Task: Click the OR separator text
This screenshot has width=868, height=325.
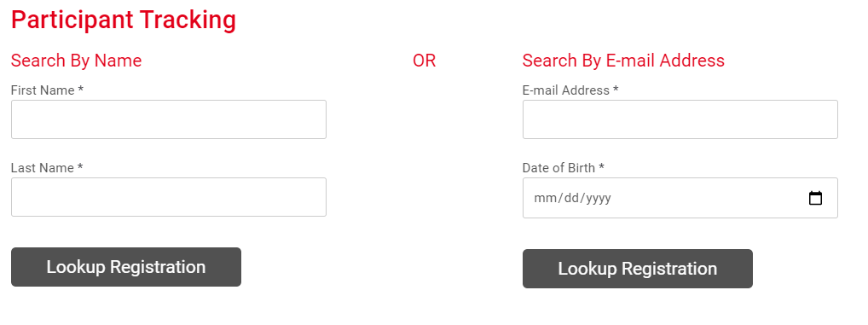Action: (425, 61)
